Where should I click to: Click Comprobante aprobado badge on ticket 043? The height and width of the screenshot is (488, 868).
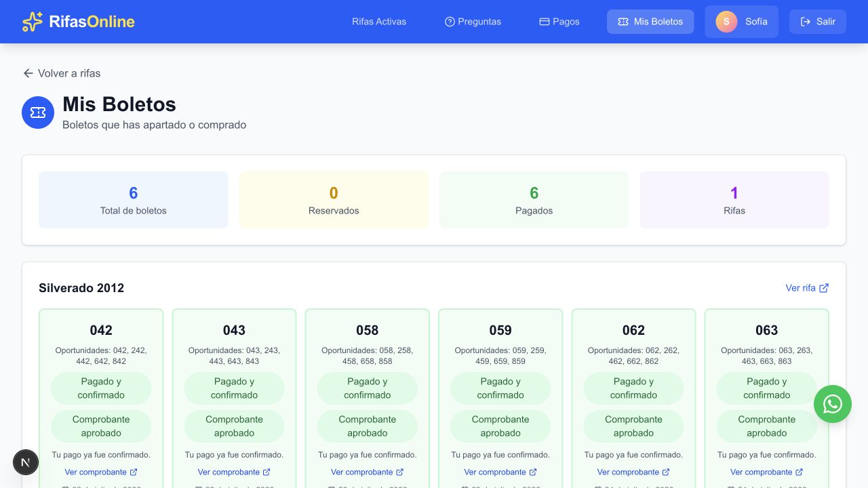click(x=234, y=426)
